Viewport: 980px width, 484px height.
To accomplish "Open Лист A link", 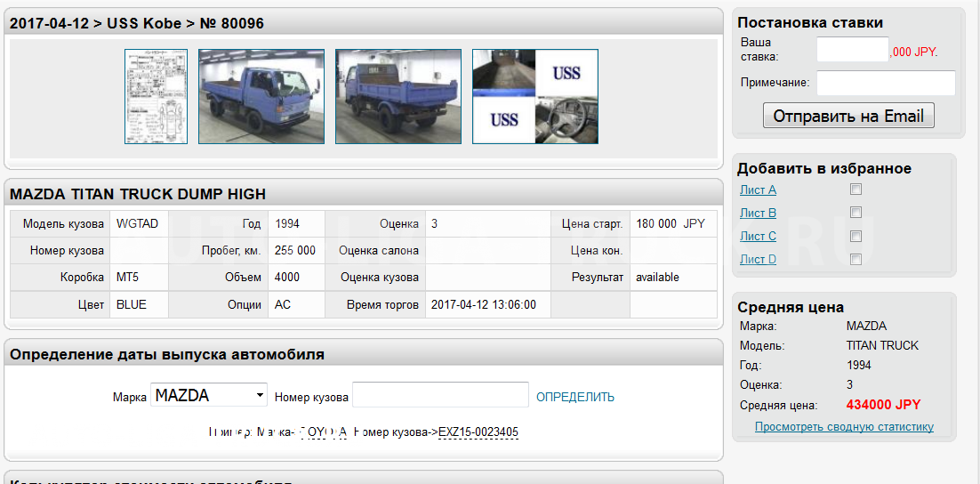I will tap(758, 190).
